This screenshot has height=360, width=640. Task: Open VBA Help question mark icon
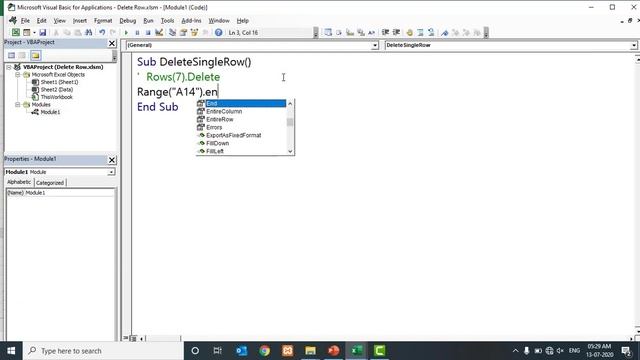pyautogui.click(x=218, y=32)
